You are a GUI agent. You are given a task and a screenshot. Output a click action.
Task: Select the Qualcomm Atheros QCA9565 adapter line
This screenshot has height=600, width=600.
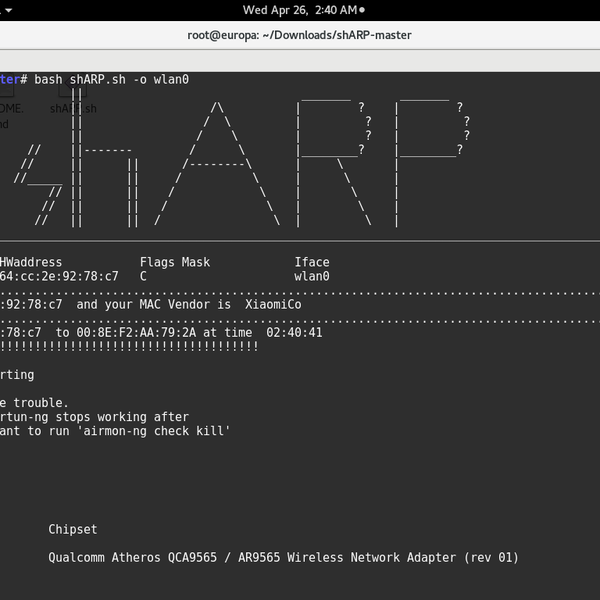point(284,558)
